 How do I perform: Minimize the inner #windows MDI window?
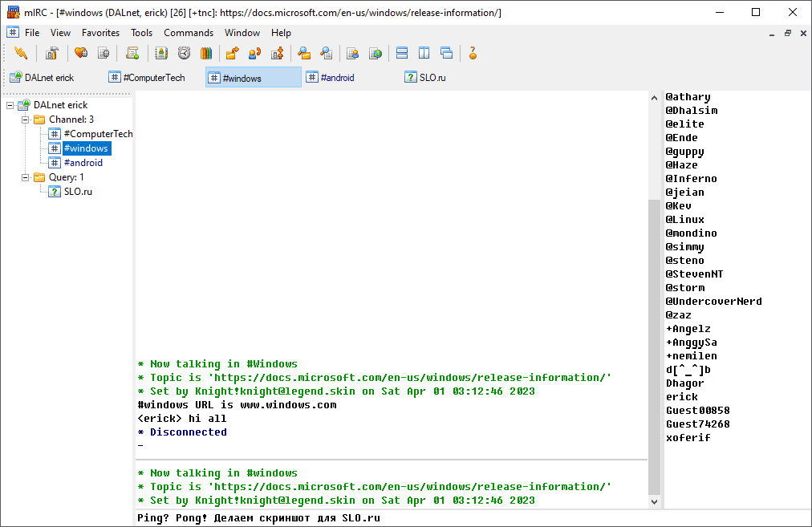click(772, 34)
